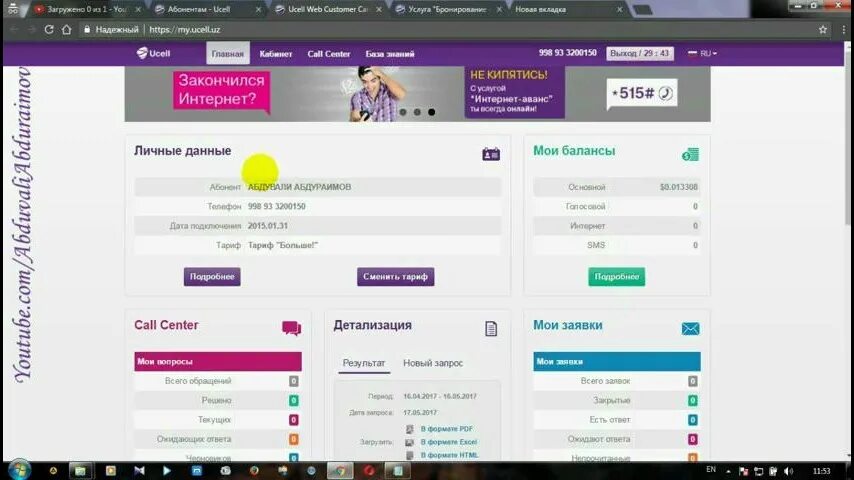Switch to the Абонентам - Ucell browser tab

(x=207, y=9)
